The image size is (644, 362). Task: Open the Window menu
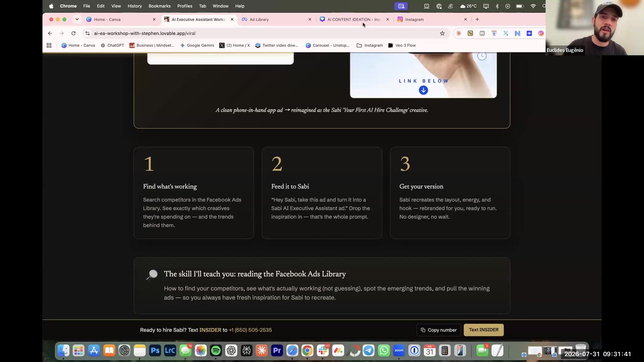coord(221,6)
